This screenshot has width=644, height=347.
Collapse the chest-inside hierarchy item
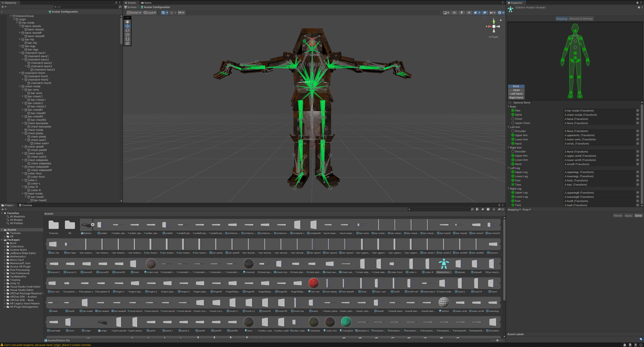point(20,86)
